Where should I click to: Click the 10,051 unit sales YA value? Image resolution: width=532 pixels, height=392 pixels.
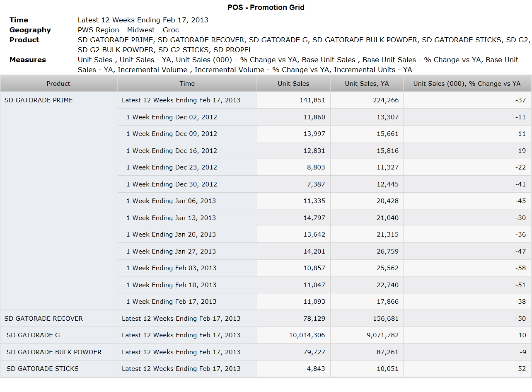point(387,368)
